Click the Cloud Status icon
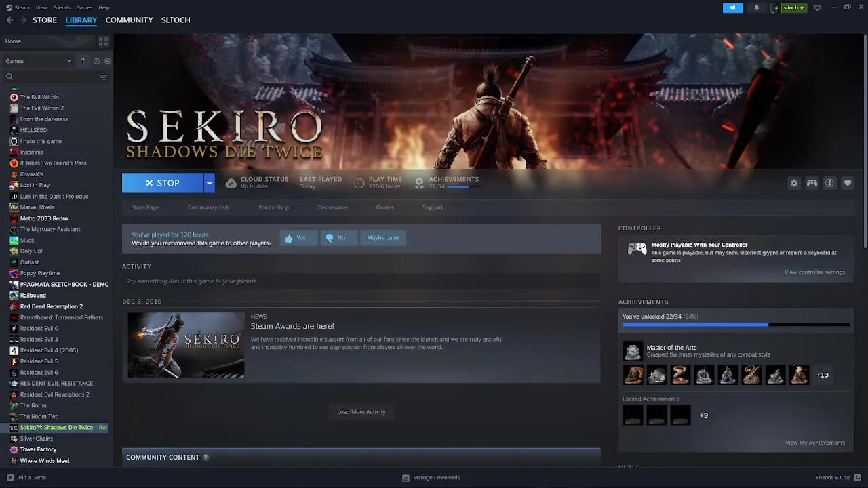 coord(231,183)
